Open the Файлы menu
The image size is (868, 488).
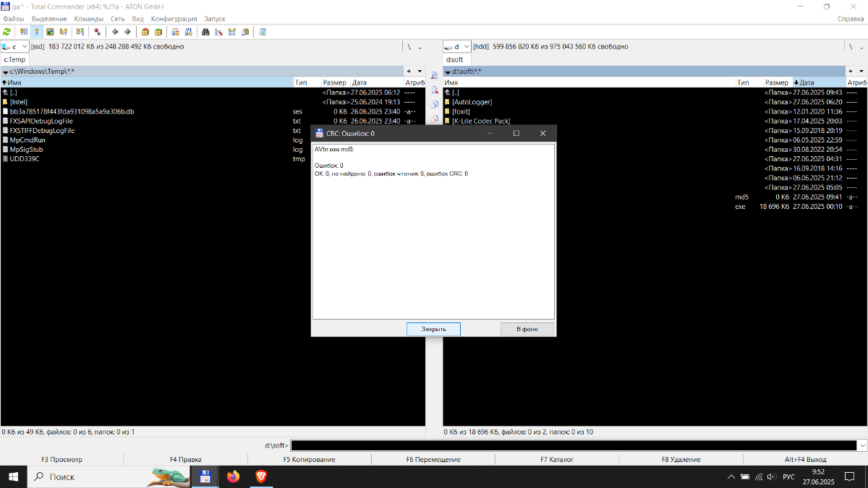coord(14,19)
